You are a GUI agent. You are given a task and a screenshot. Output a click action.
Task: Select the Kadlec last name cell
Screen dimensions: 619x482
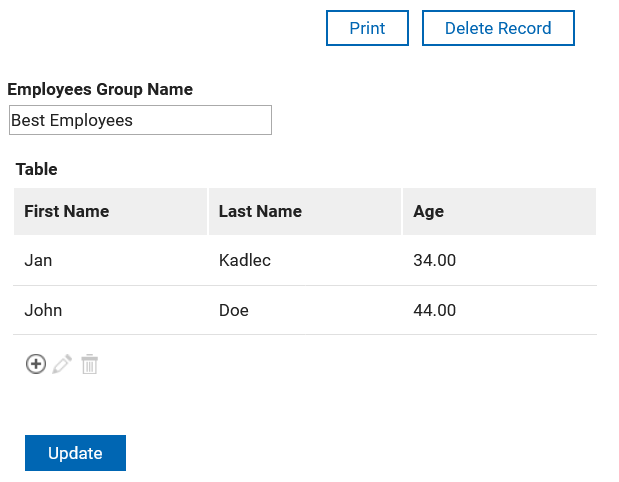245,261
